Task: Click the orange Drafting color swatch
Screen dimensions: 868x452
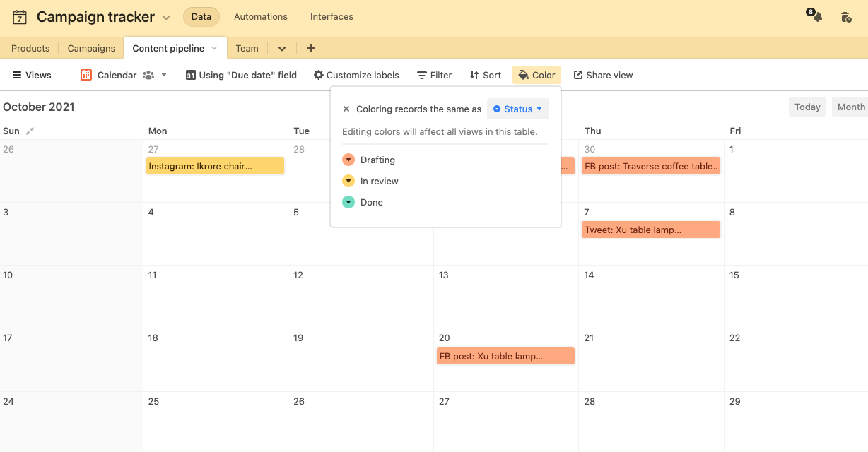Action: coord(348,160)
